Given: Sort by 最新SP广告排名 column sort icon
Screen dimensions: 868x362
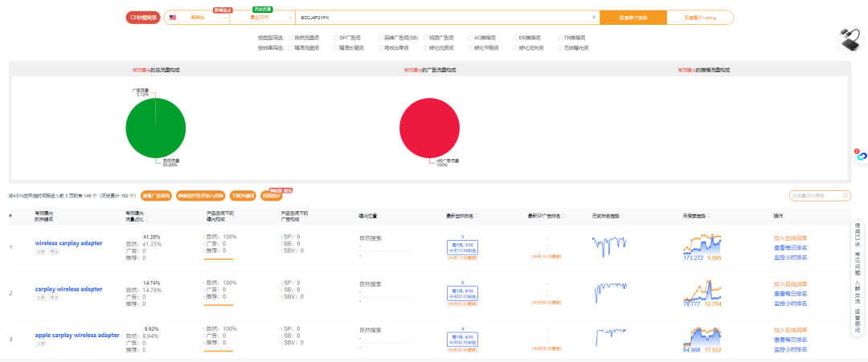Looking at the screenshot, I should (x=563, y=216).
